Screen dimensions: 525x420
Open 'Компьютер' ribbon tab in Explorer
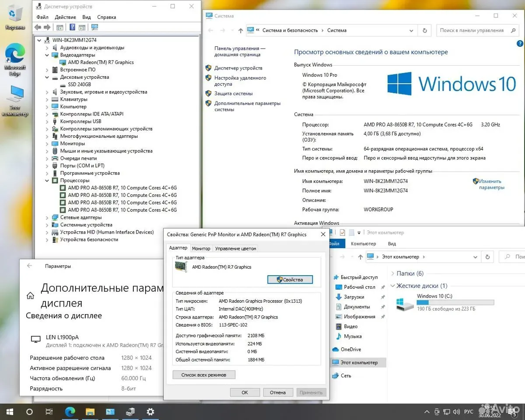(363, 244)
